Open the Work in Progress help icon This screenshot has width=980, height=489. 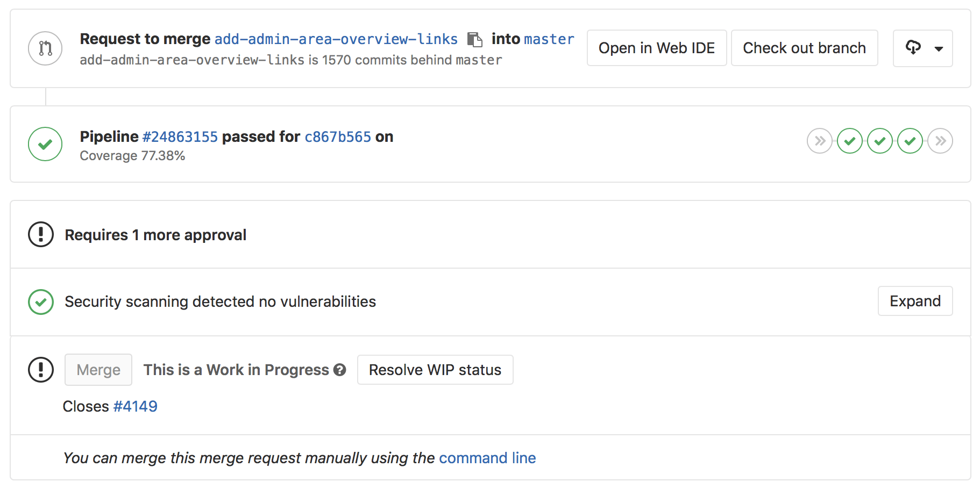pyautogui.click(x=339, y=370)
